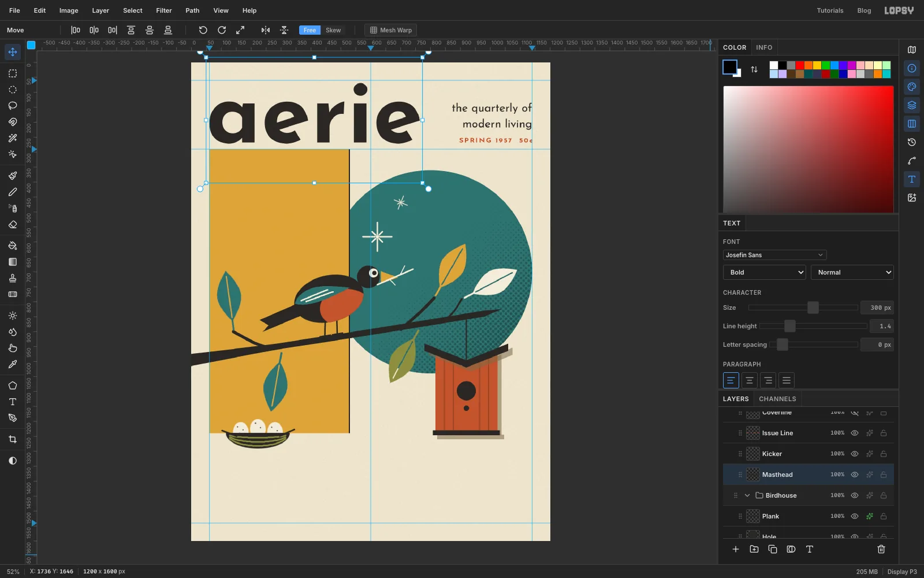
Task: Create a new layer group folder
Action: 754,549
